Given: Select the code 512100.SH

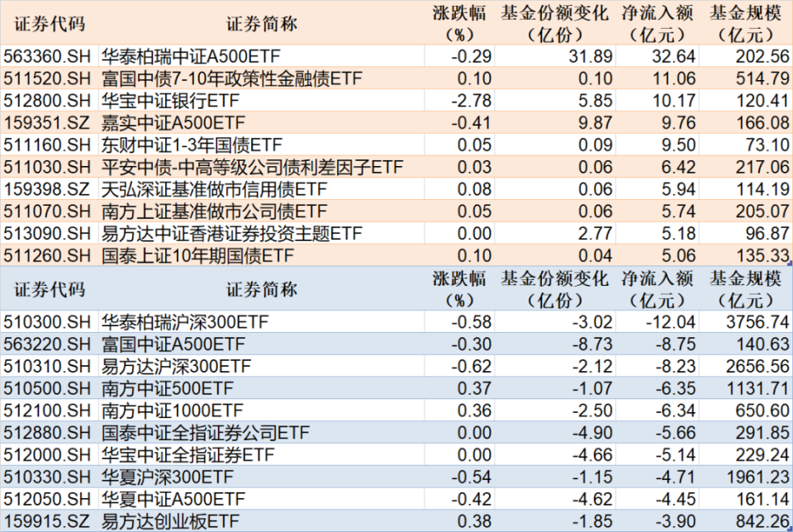Looking at the screenshot, I should click(x=47, y=411).
